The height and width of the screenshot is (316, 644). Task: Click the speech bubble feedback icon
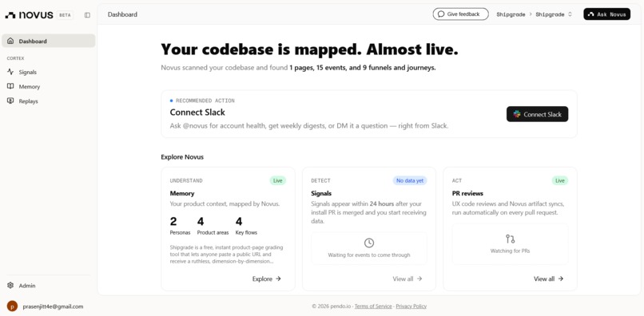point(441,14)
